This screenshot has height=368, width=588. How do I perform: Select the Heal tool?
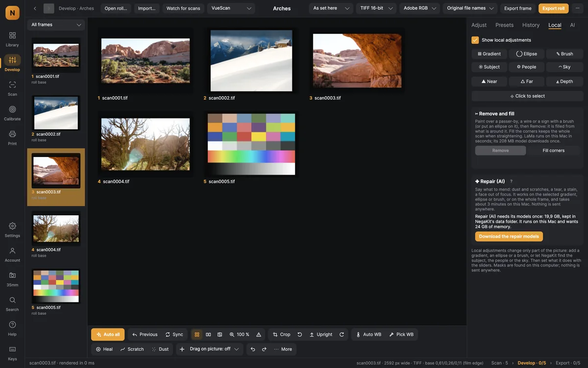point(104,349)
